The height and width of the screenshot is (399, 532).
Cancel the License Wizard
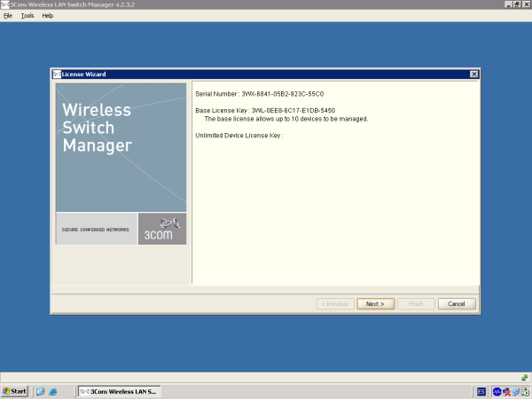[457, 303]
